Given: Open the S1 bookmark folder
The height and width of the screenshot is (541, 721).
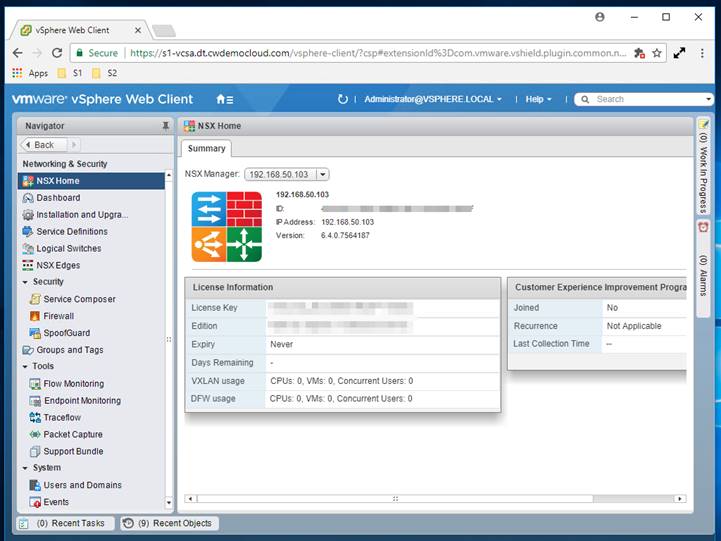Looking at the screenshot, I should coord(70,73).
